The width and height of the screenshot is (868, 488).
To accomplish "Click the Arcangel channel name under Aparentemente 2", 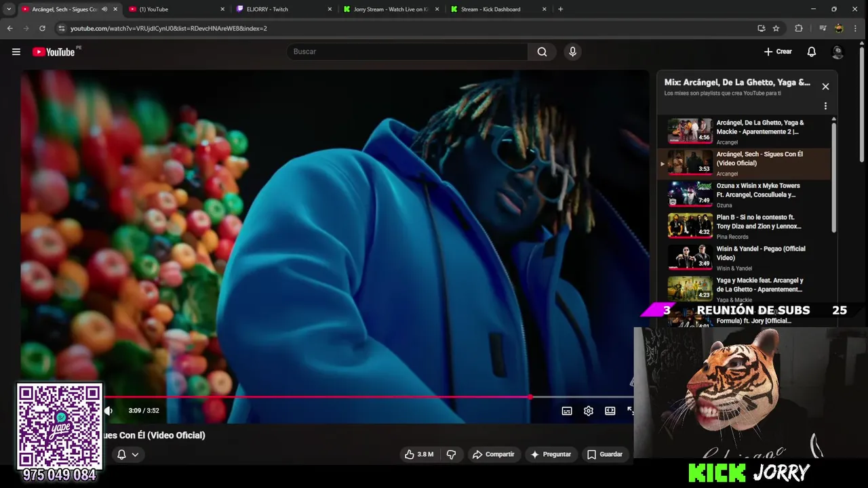I will coord(727,142).
